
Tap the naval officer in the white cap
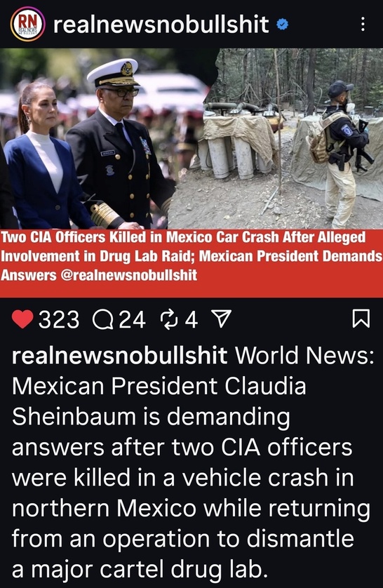(120, 145)
